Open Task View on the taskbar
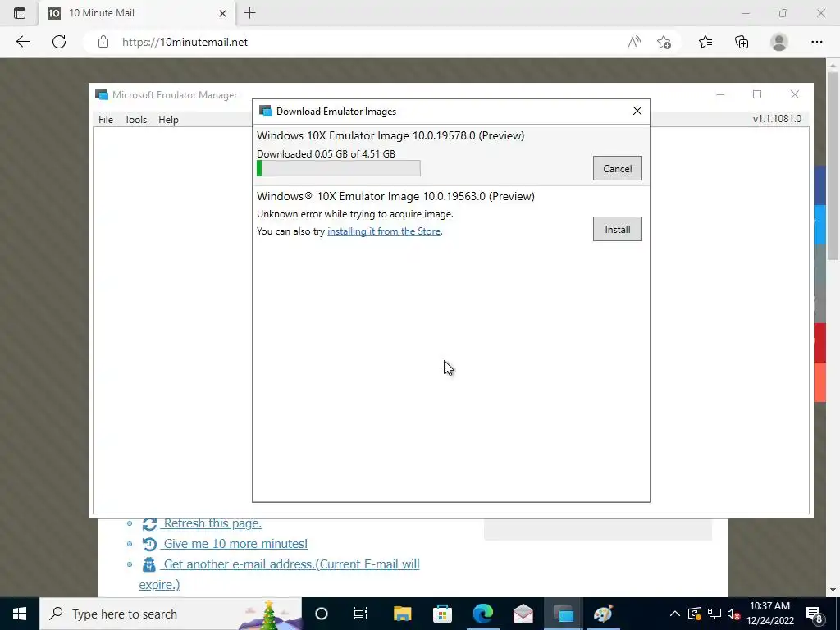The height and width of the screenshot is (630, 840). (x=361, y=614)
